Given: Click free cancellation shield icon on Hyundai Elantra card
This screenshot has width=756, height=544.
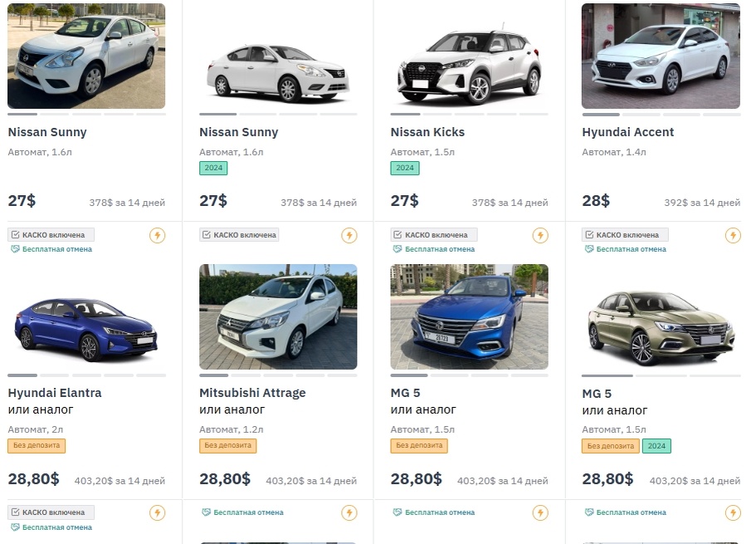Looking at the screenshot, I should point(15,249).
